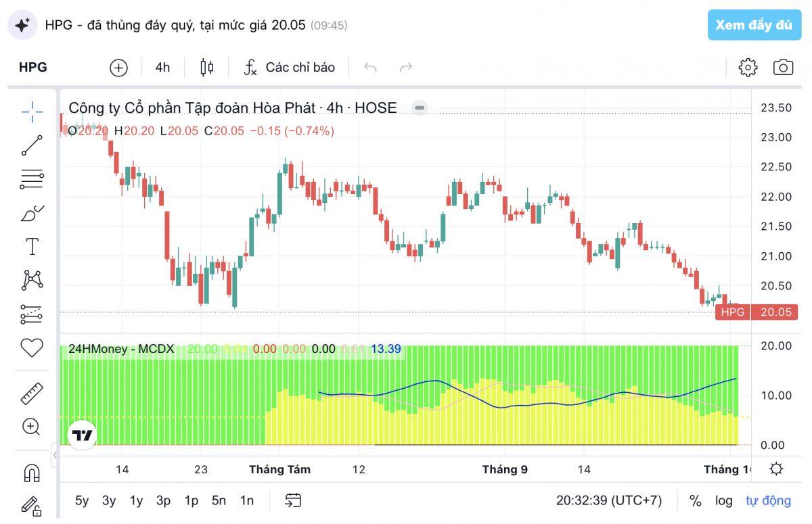Collapse the left drawing toolbar arrow

pyautogui.click(x=55, y=454)
